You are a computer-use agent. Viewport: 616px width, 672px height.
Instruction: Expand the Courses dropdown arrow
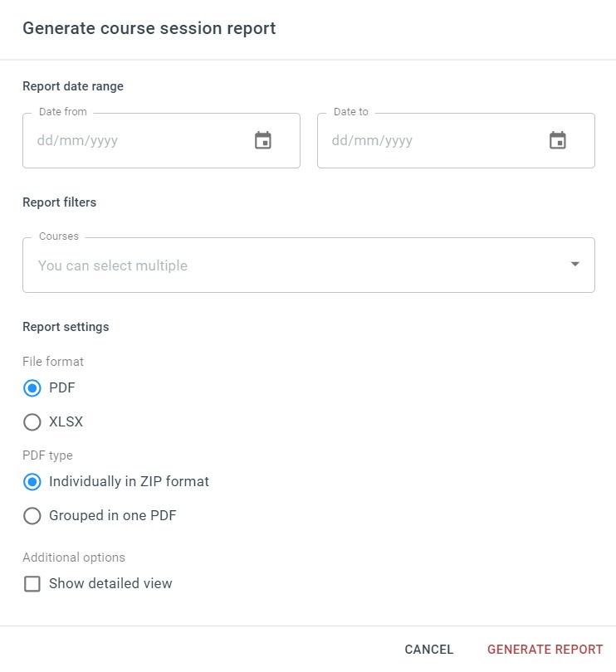point(574,265)
